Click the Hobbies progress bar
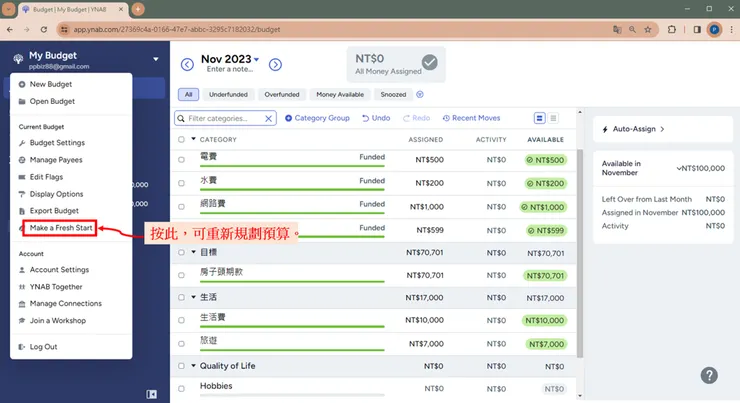Screen dimensions: 740x403 click(x=292, y=395)
